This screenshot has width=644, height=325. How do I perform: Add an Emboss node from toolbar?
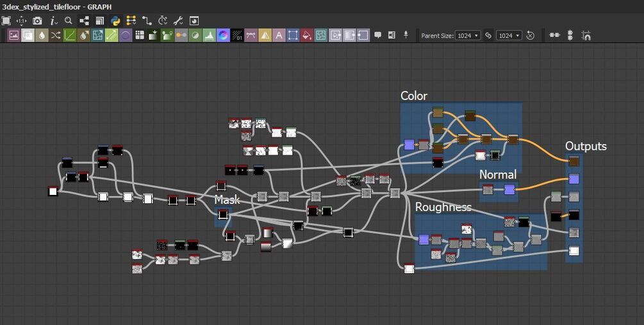click(126, 35)
